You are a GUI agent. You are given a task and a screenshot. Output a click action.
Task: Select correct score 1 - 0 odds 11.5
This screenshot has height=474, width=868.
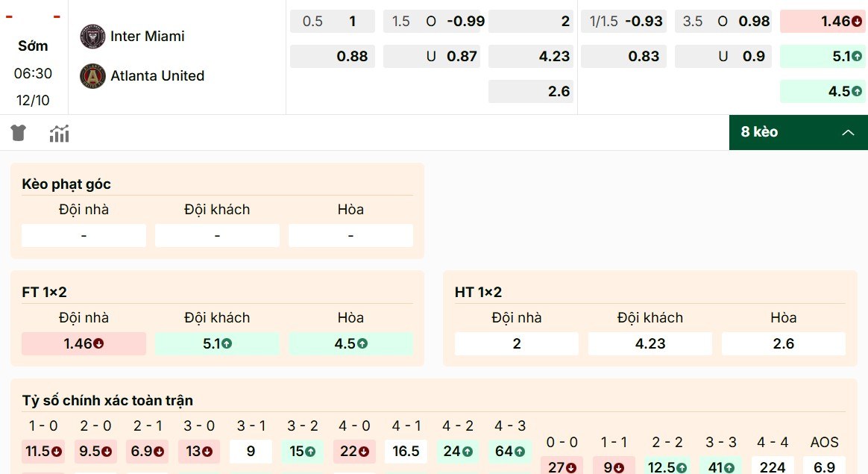click(43, 452)
